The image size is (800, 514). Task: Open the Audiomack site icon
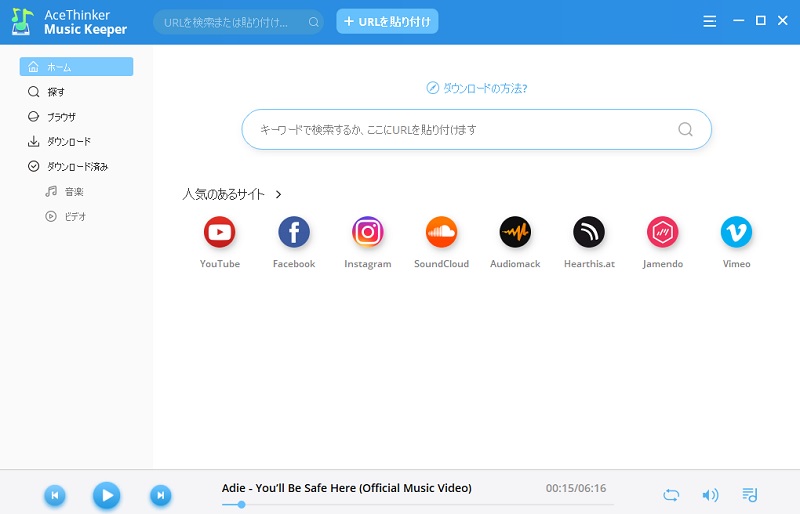click(x=515, y=232)
